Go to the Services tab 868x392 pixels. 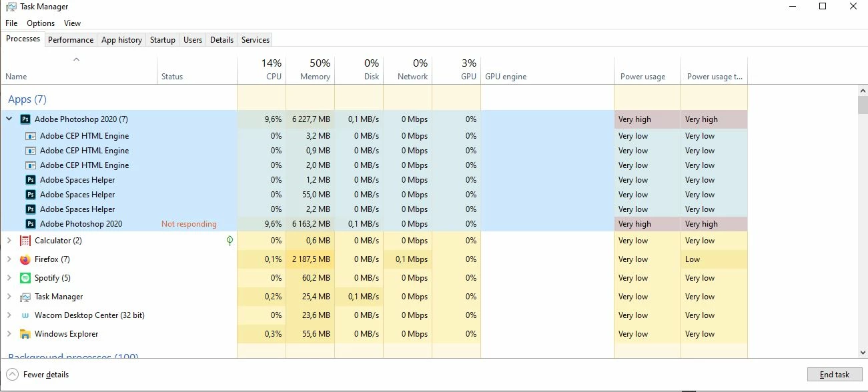tap(256, 40)
